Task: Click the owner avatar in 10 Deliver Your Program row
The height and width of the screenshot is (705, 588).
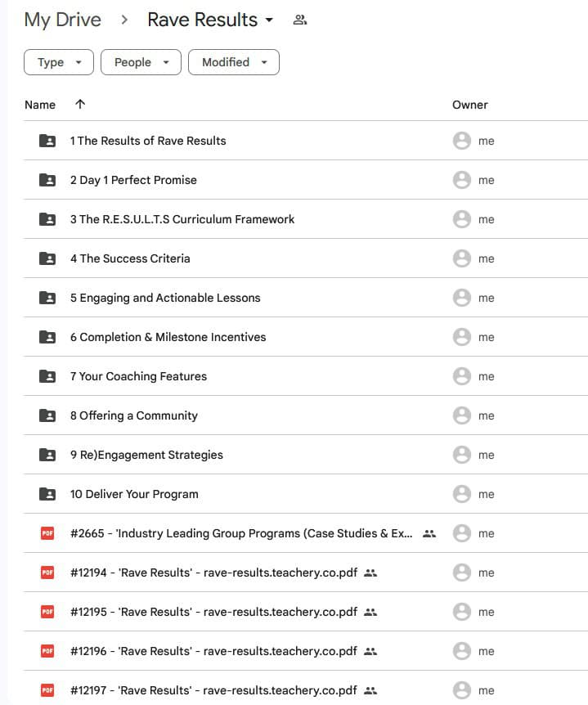Action: 462,494
